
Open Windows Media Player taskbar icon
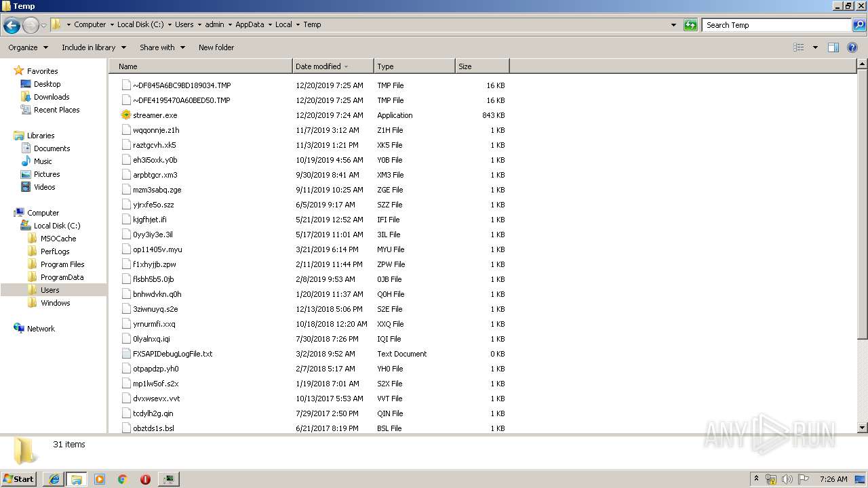tap(100, 479)
